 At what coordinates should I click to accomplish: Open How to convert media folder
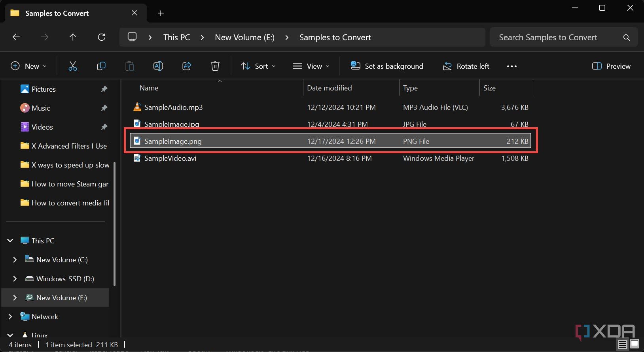[x=64, y=203]
